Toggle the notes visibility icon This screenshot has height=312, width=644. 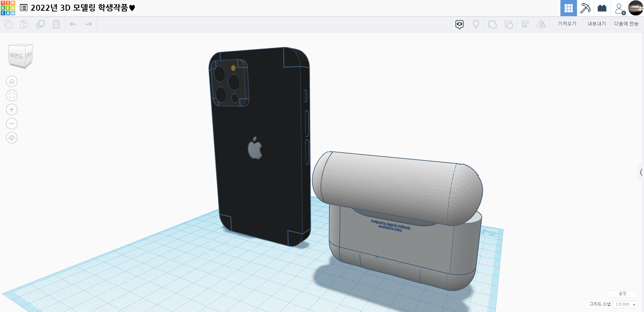click(x=460, y=24)
